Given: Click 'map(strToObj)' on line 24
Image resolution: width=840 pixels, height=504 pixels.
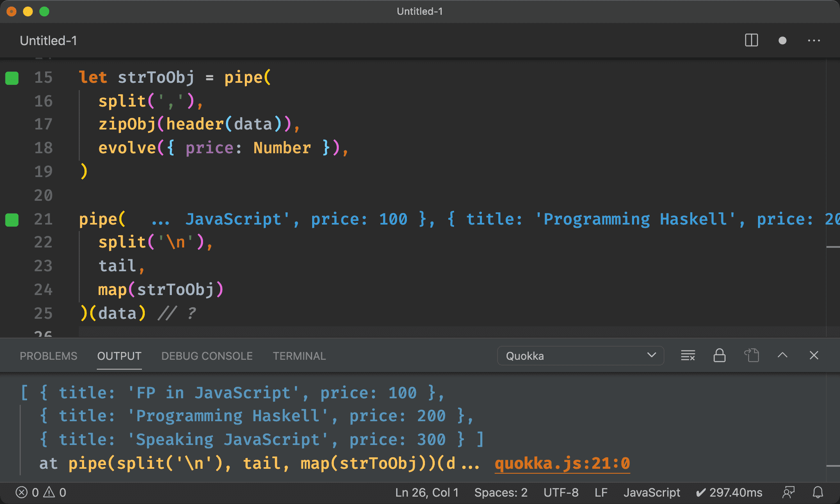Looking at the screenshot, I should tap(161, 290).
